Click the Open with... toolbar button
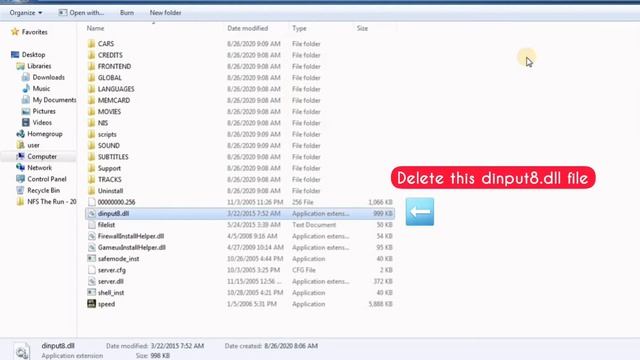This screenshot has width=640, height=360. pos(81,13)
